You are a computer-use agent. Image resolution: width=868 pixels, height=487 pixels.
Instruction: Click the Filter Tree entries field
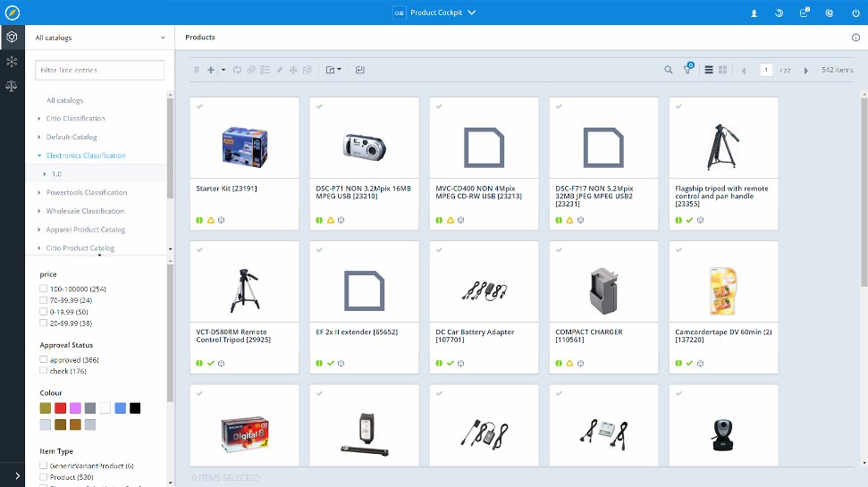pyautogui.click(x=99, y=71)
